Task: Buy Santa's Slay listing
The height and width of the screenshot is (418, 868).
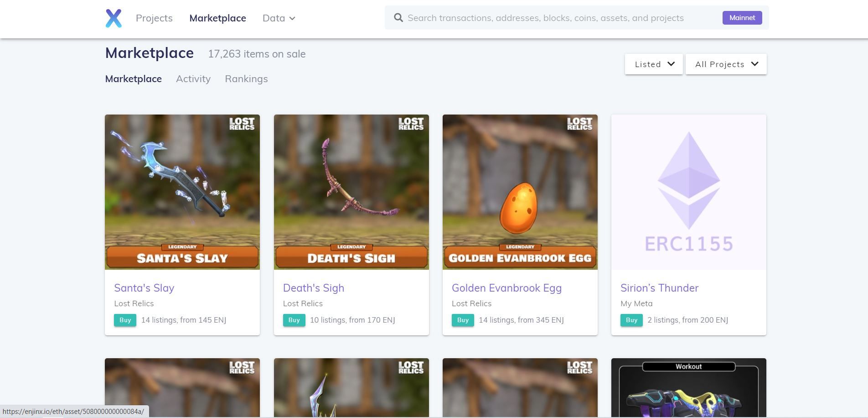Action: point(125,320)
